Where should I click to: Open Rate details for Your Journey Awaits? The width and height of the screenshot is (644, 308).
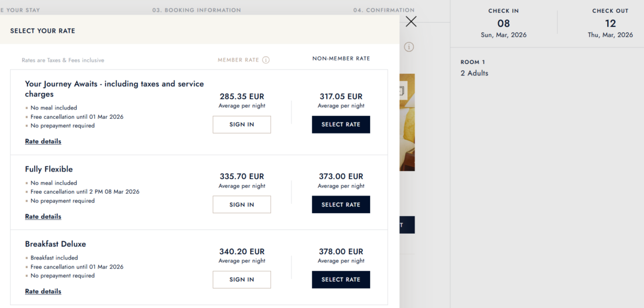point(43,142)
